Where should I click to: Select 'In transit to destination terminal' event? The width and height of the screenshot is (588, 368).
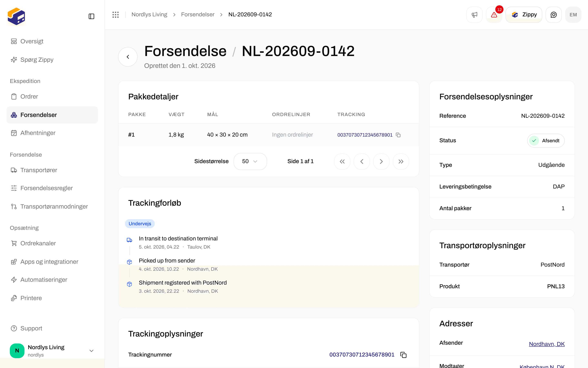[178, 239]
